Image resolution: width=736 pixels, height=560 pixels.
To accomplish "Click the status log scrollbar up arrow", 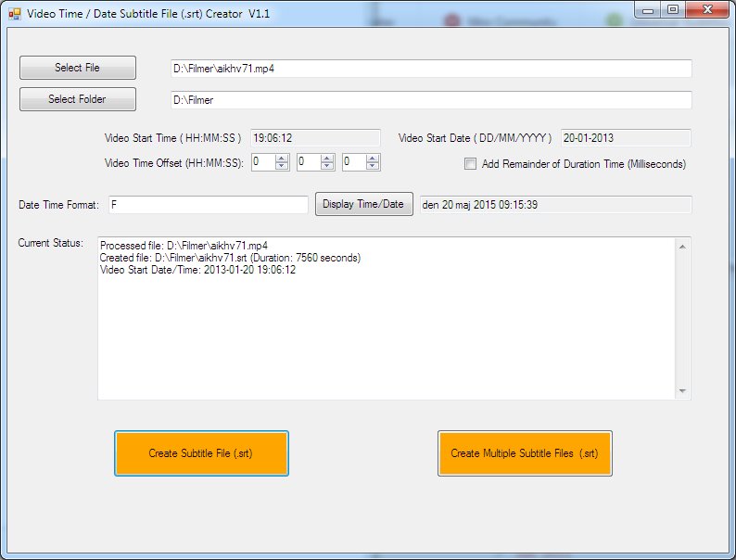I will click(x=682, y=247).
